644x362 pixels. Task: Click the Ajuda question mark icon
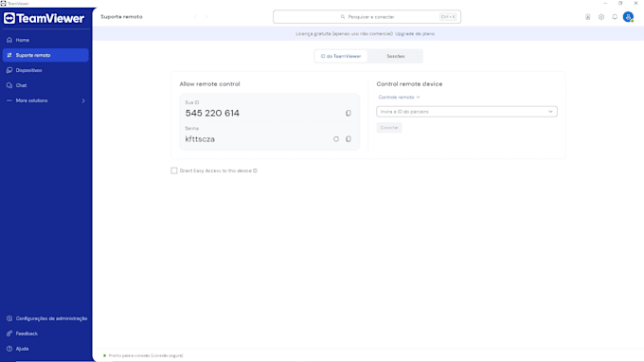tap(9, 349)
